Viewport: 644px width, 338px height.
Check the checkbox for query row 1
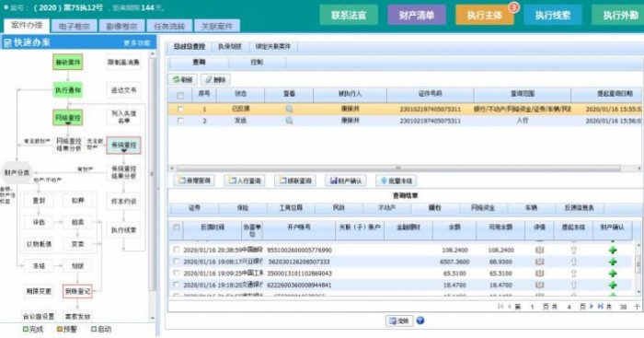[x=180, y=109]
